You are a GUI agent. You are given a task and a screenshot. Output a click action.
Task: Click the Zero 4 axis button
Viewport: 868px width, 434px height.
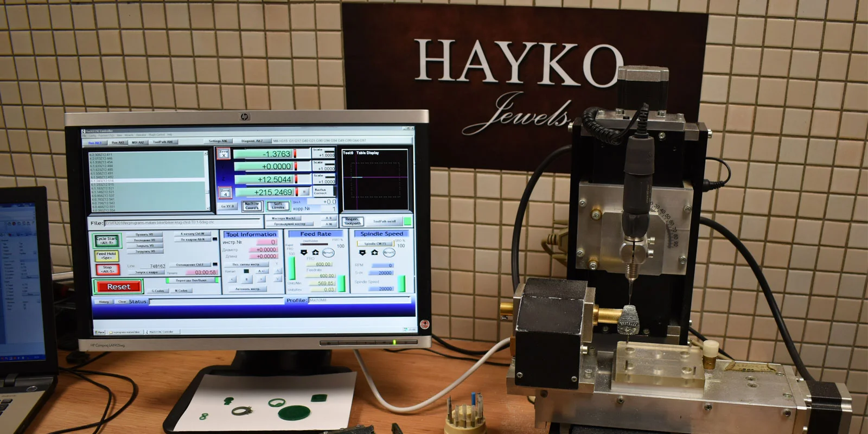point(225,193)
